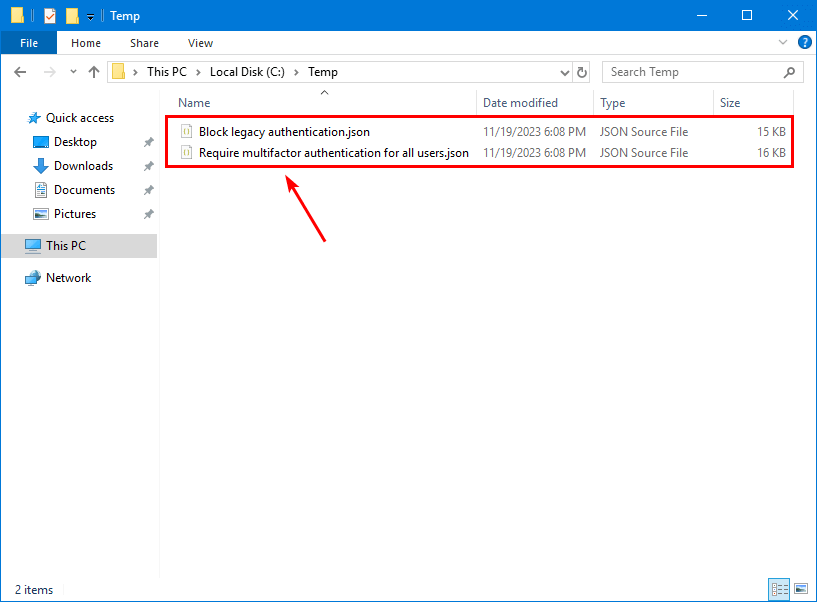Screen dimensions: 817x602
Task: Click the Pictures icon in the navigation pane
Action: click(x=41, y=214)
